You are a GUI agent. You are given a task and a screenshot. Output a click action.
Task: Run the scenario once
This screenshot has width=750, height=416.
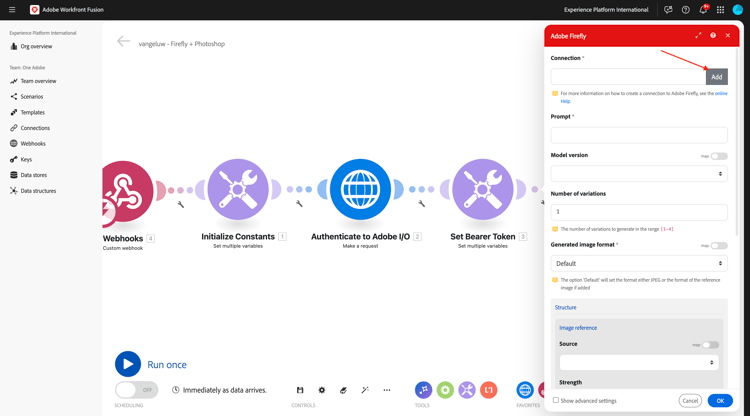click(x=128, y=364)
